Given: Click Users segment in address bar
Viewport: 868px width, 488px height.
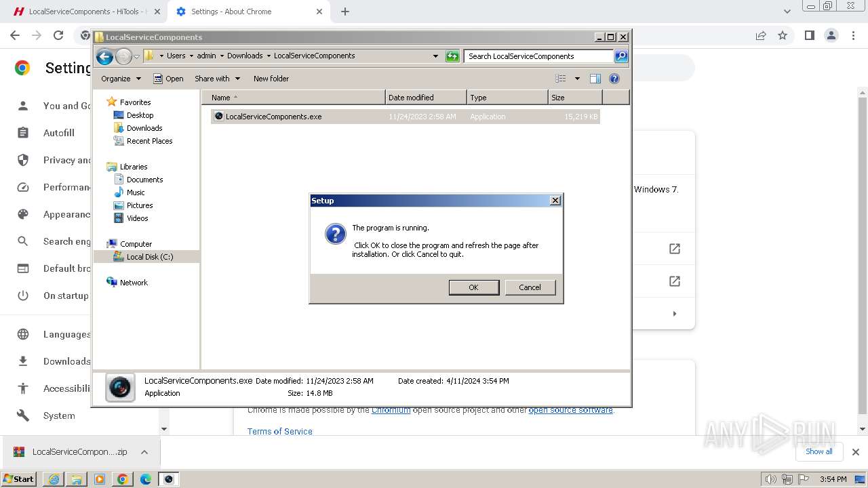Looking at the screenshot, I should (176, 56).
